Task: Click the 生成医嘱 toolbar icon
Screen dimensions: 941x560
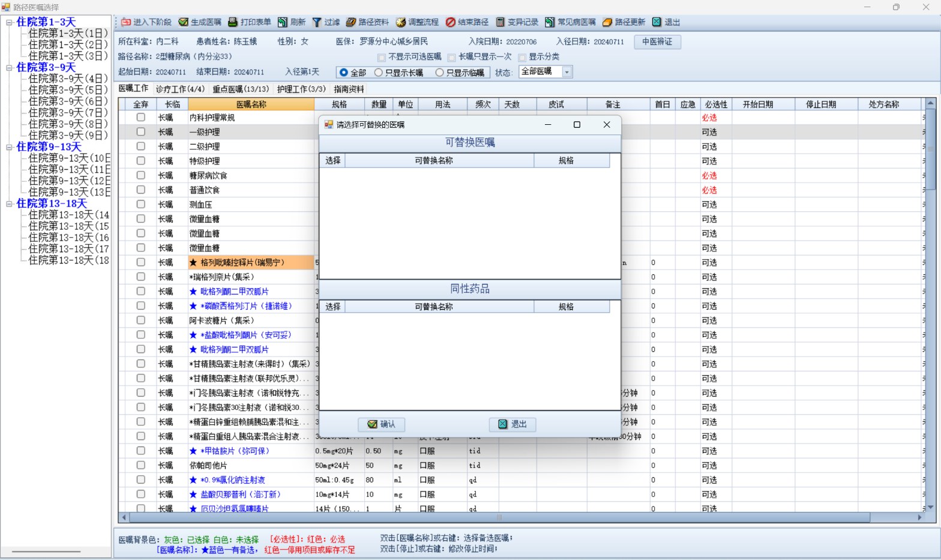Action: pos(184,22)
